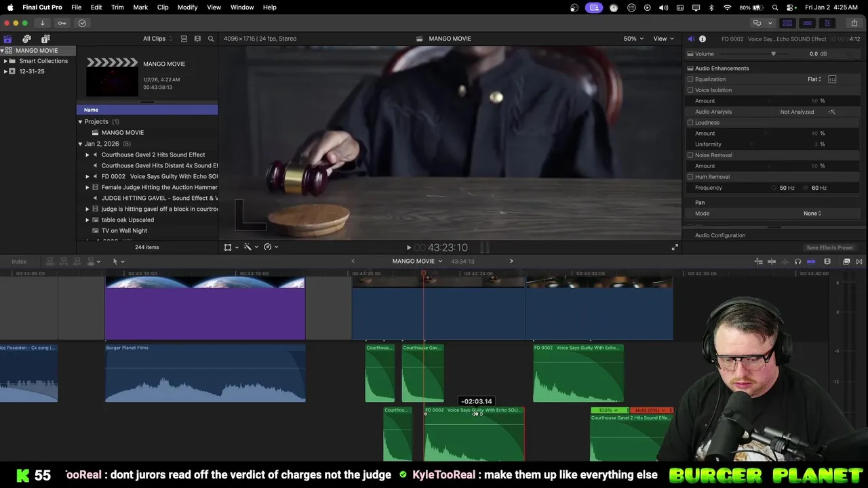
Task: Toggle the Inspector display button
Action: 827,23
